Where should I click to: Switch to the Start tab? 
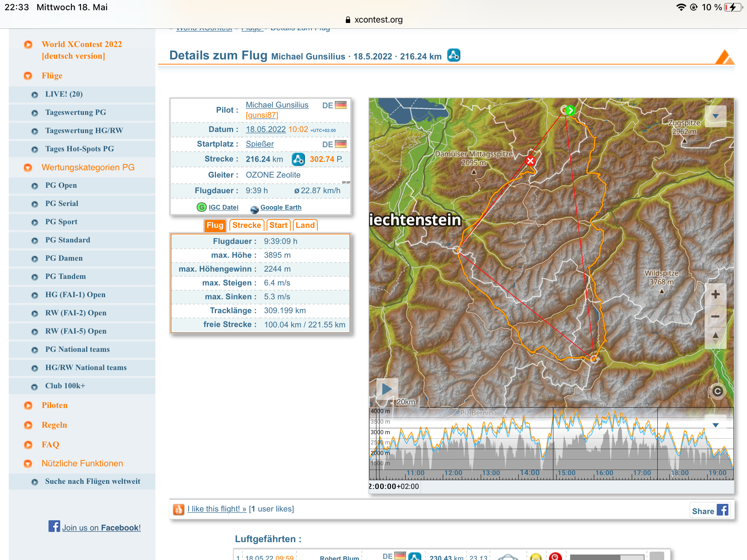point(278,225)
